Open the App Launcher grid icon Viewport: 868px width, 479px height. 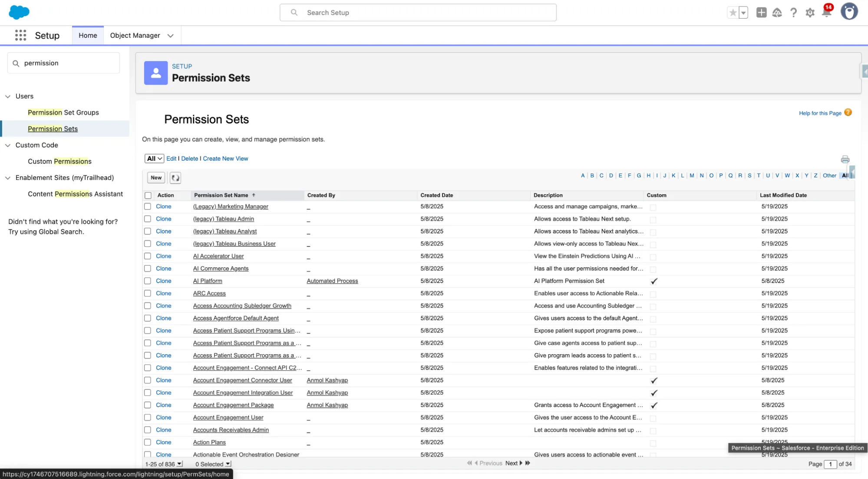coord(20,35)
